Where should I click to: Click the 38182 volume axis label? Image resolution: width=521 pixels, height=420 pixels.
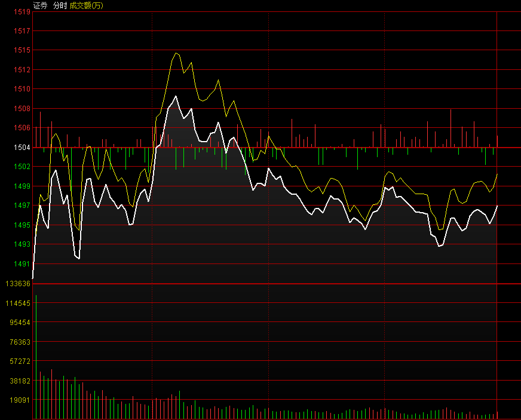(20, 381)
